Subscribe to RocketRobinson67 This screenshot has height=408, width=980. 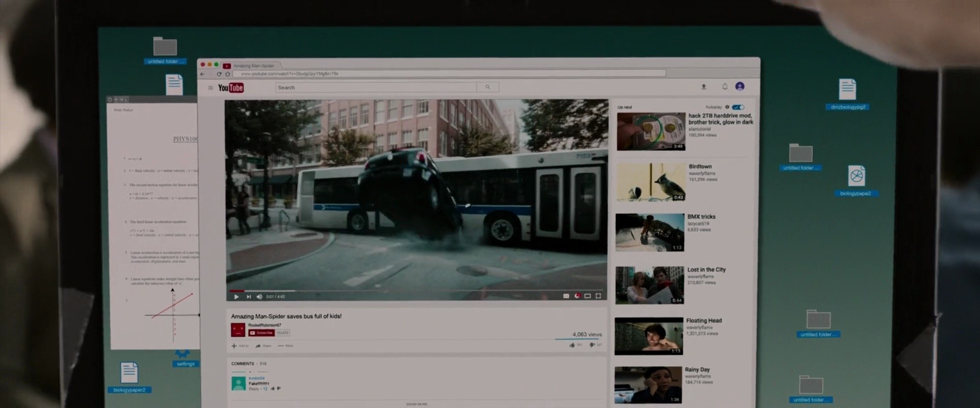[x=262, y=333]
